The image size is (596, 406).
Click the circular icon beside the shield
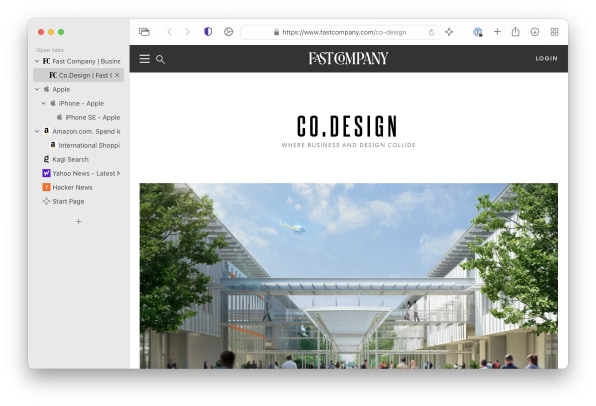tap(228, 32)
